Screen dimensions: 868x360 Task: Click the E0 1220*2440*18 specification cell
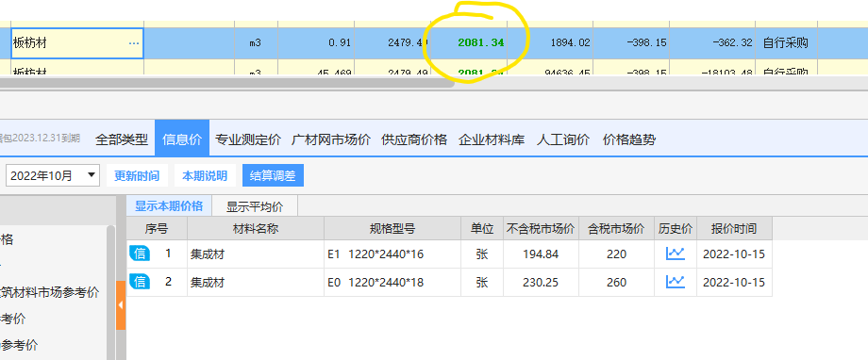click(392, 282)
